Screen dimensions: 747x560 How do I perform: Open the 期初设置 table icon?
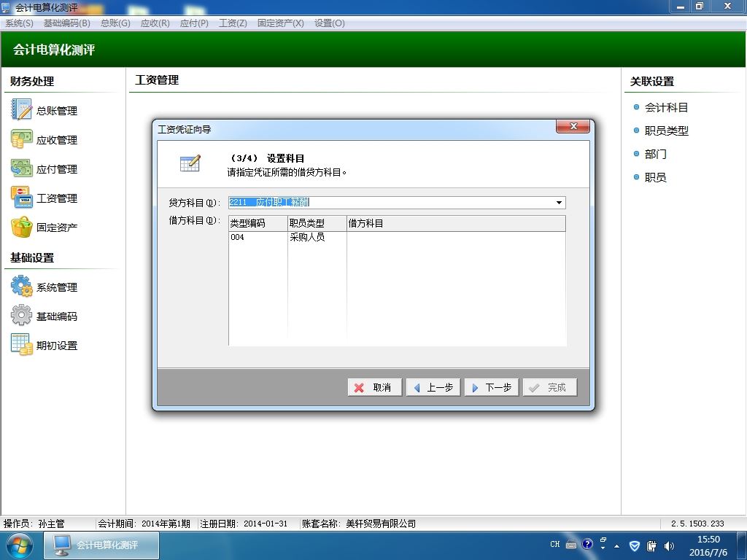(x=21, y=344)
